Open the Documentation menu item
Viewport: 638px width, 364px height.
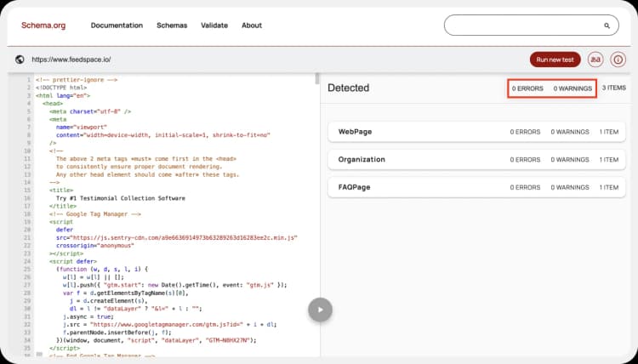pos(117,26)
